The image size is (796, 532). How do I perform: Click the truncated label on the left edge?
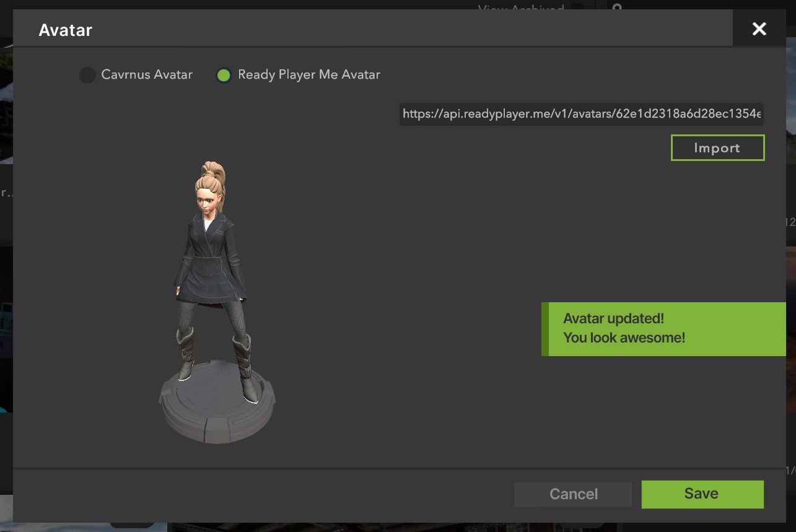pyautogui.click(x=5, y=192)
